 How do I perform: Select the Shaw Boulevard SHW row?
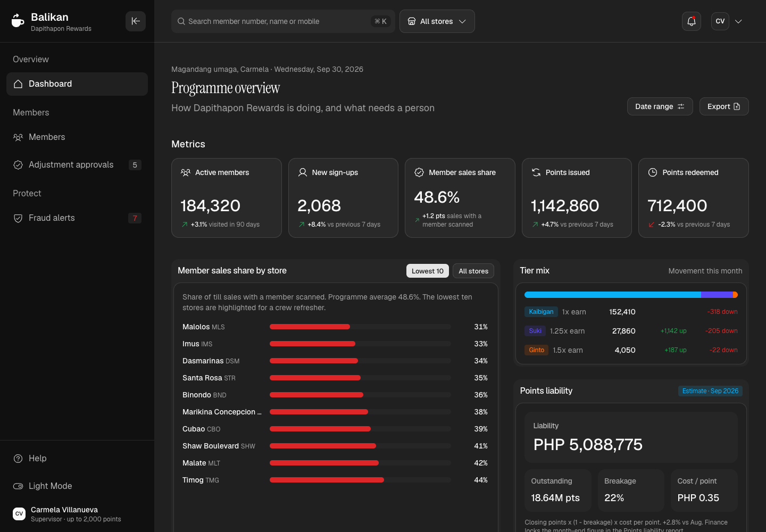pyautogui.click(x=335, y=446)
